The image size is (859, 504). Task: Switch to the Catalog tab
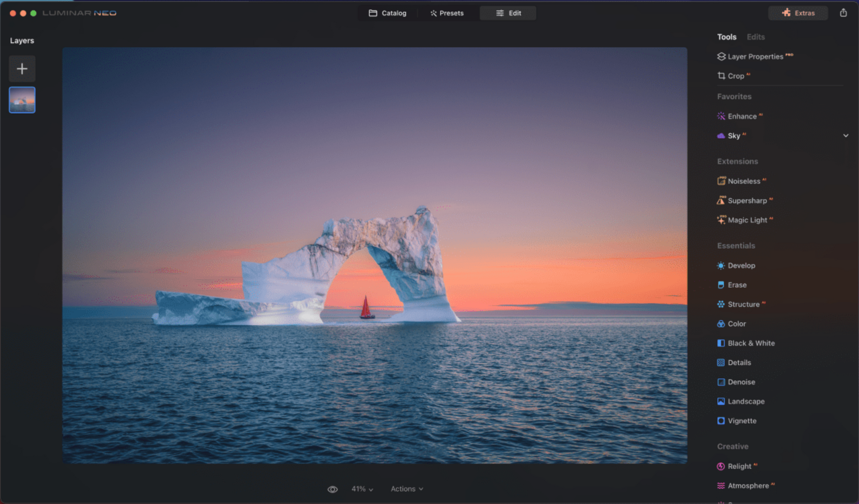pyautogui.click(x=387, y=13)
